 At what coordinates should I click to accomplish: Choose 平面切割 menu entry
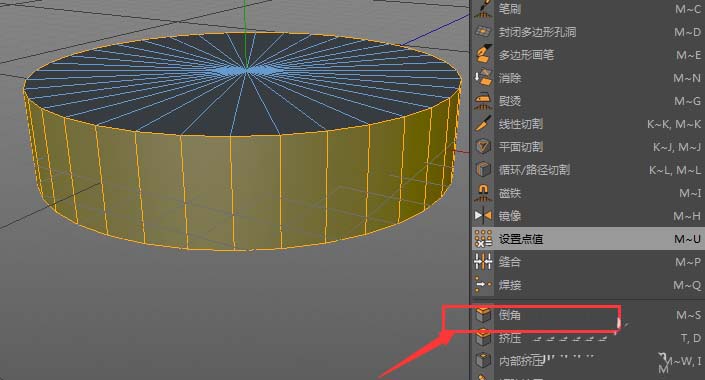coord(588,147)
